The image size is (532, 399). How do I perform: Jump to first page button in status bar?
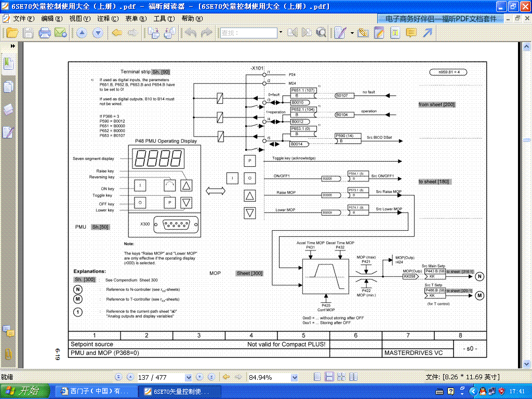coord(118,377)
